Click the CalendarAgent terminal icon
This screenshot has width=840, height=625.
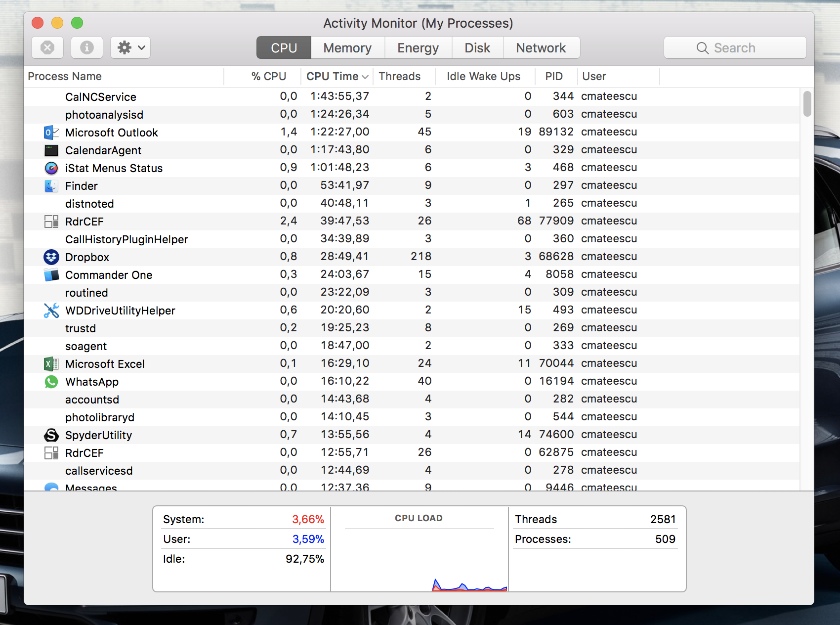[x=51, y=150]
